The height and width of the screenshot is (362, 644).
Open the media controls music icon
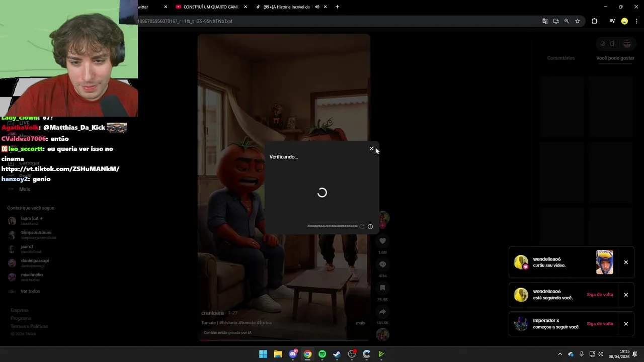pyautogui.click(x=612, y=21)
